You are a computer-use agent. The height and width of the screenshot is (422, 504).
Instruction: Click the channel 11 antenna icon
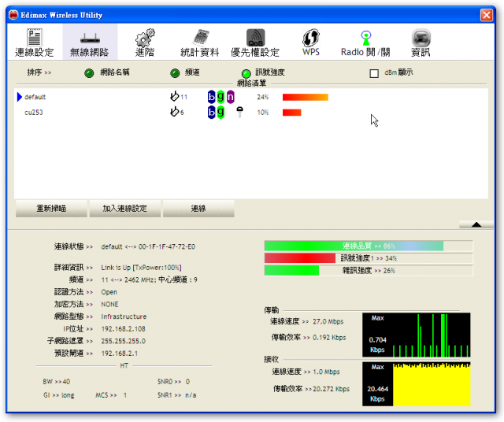click(x=175, y=96)
